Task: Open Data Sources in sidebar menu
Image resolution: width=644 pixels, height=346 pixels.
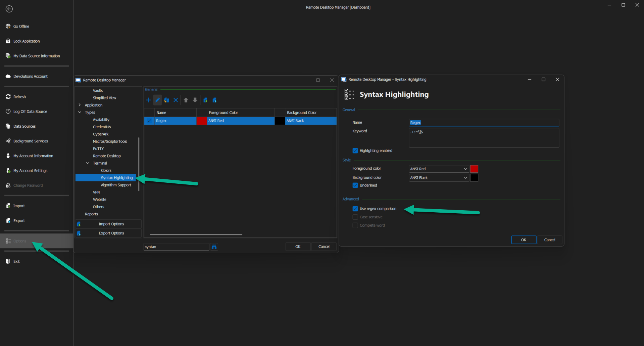Action: coord(24,126)
